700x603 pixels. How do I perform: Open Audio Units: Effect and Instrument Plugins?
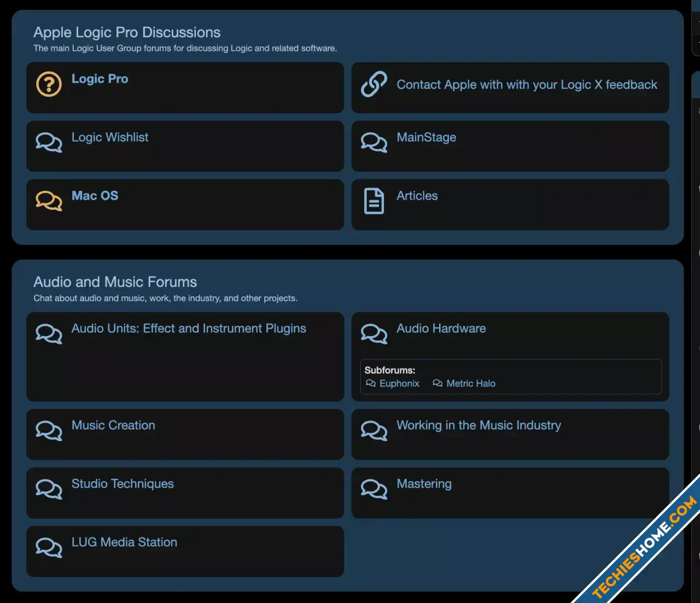189,329
